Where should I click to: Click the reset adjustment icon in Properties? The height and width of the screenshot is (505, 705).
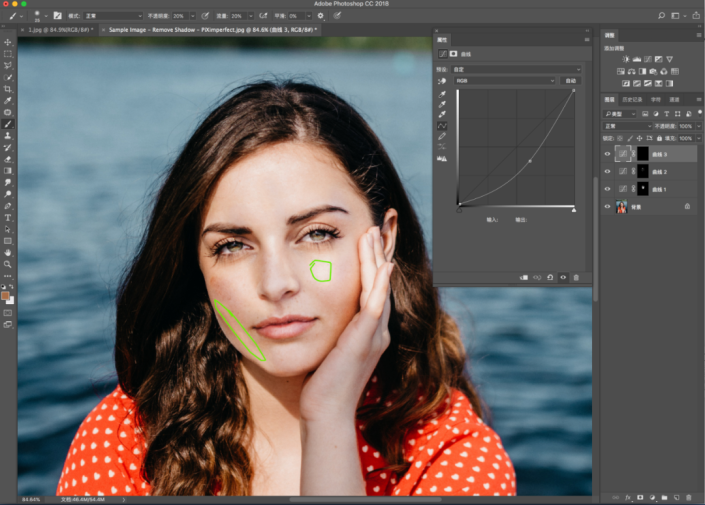click(x=550, y=277)
